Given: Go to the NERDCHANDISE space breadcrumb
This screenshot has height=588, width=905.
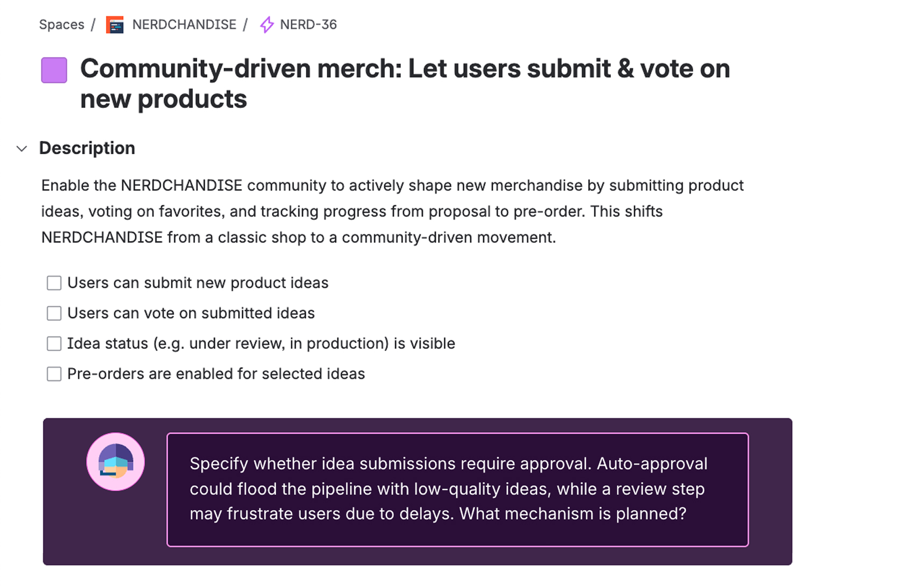Looking at the screenshot, I should point(184,25).
